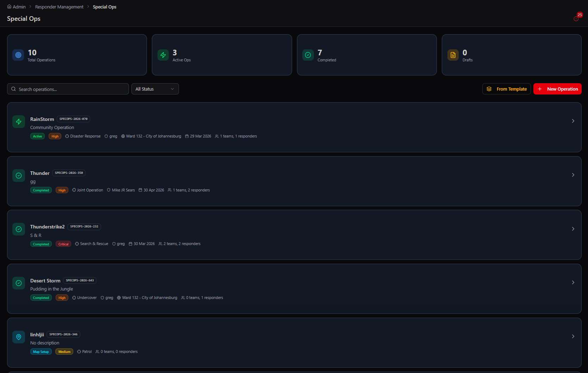Click the Desert Storm completed check icon
This screenshot has height=373, width=588.
(x=19, y=283)
